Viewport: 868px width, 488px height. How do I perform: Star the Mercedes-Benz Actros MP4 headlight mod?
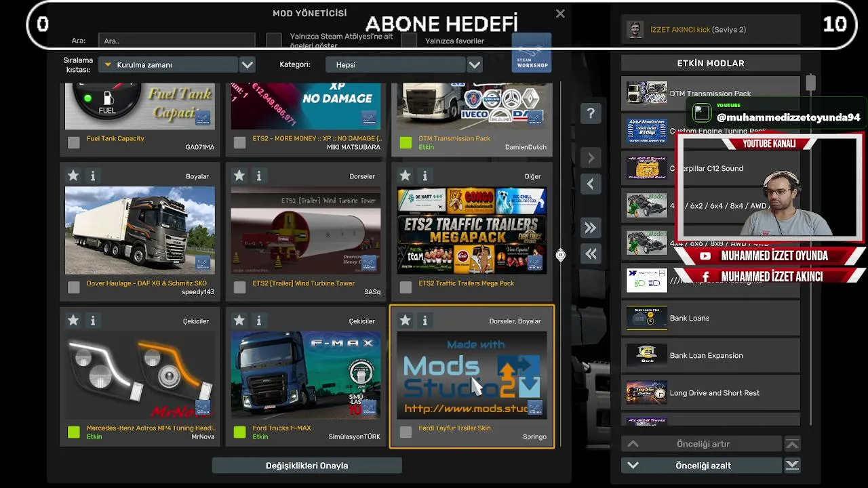tap(73, 321)
